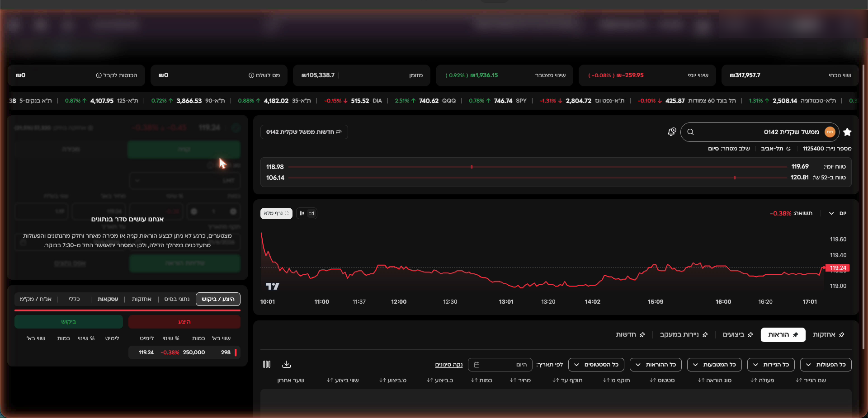Viewport: 868px width, 418px height.
Task: Sort by מחיר column arrows
Action: (513, 380)
